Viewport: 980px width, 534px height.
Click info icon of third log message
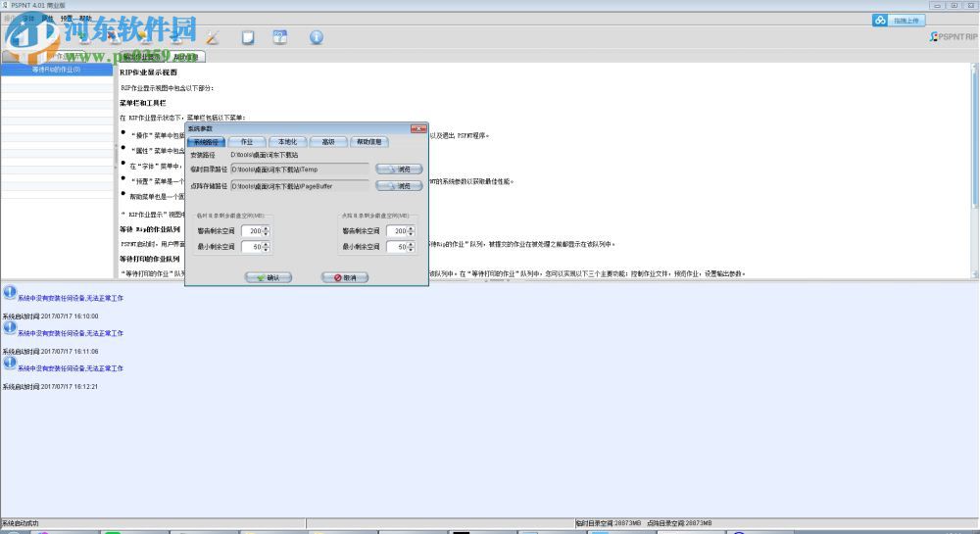[10, 363]
